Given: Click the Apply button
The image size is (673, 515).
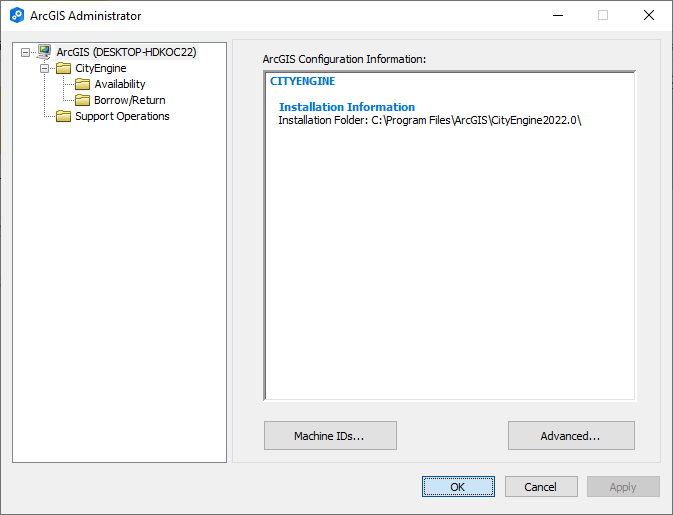Looking at the screenshot, I should (623, 487).
